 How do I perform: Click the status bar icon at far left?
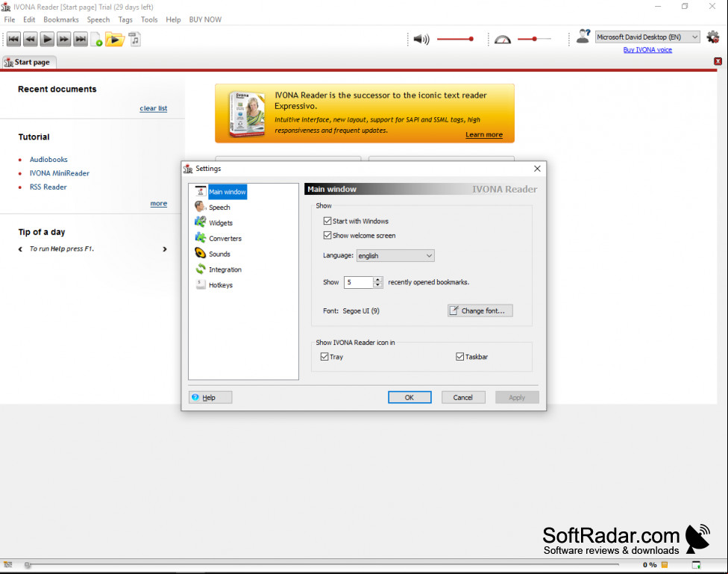[x=8, y=564]
